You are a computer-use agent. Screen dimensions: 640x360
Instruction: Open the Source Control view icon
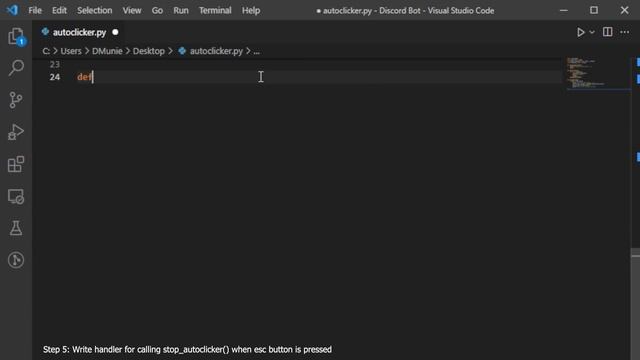[x=16, y=100]
